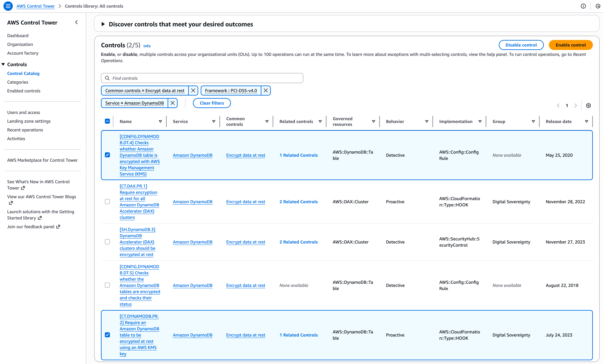Click the August 22, 2018 release date

pos(562,285)
